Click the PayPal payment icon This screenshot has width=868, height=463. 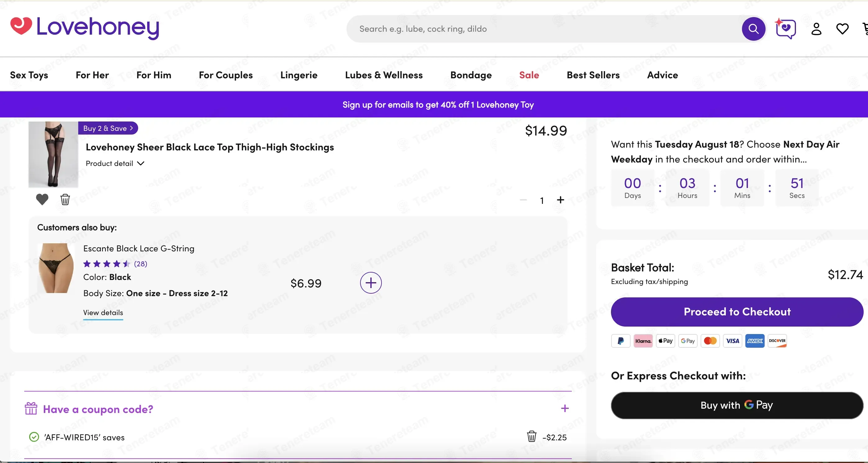click(621, 341)
